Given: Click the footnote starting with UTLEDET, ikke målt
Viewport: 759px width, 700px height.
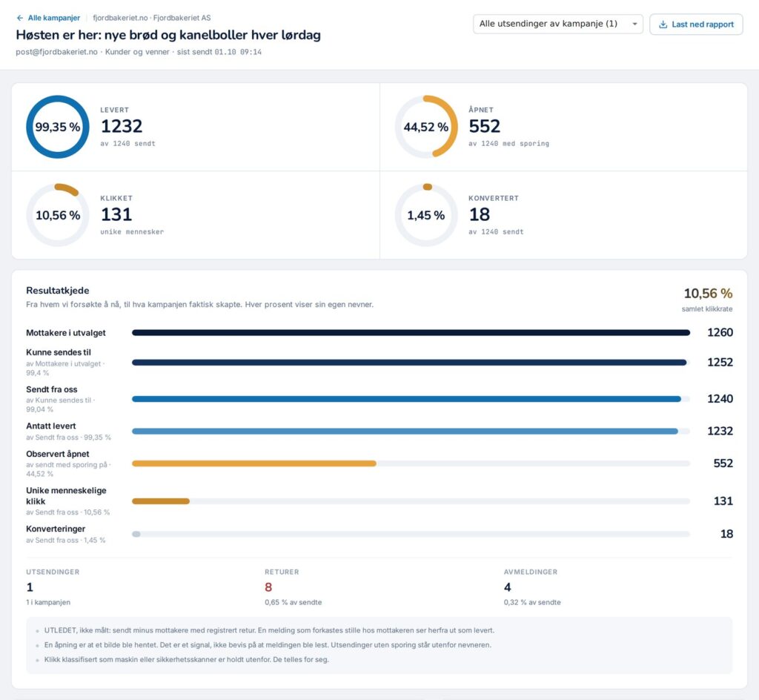Looking at the screenshot, I should pos(269,630).
